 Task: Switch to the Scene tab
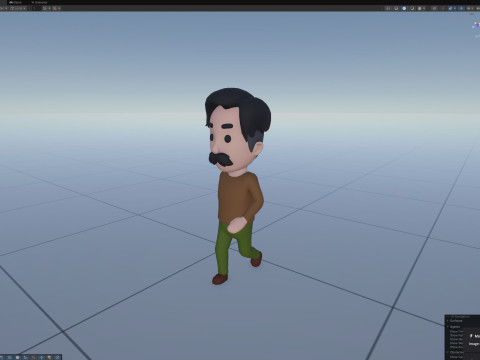(x=15, y=2)
